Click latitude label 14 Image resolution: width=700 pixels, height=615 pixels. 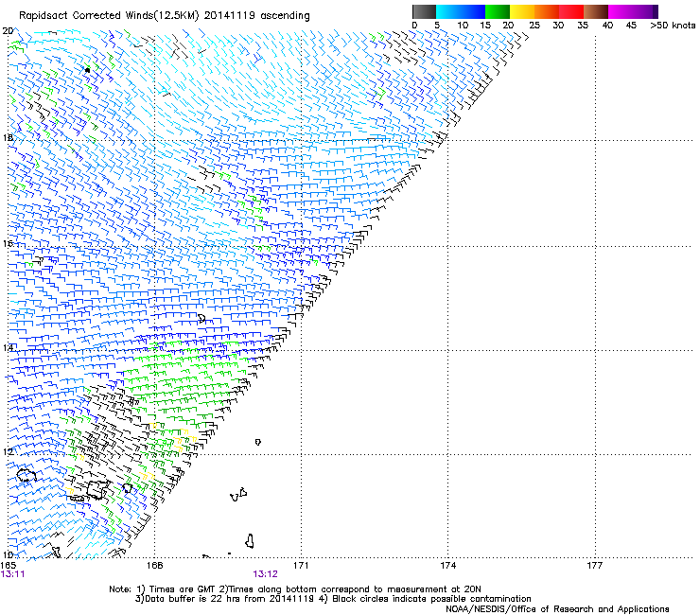(8, 347)
